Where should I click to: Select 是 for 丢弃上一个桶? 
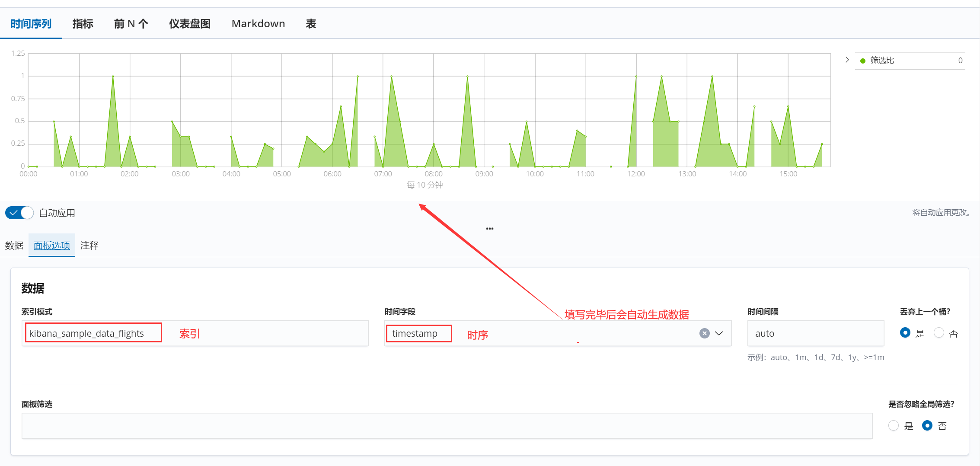[x=905, y=333]
